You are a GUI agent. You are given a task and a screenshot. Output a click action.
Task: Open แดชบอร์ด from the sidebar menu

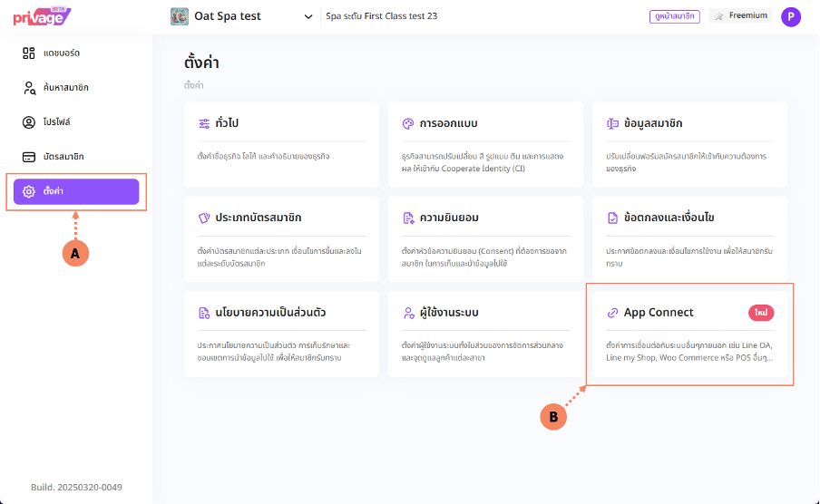click(x=62, y=53)
